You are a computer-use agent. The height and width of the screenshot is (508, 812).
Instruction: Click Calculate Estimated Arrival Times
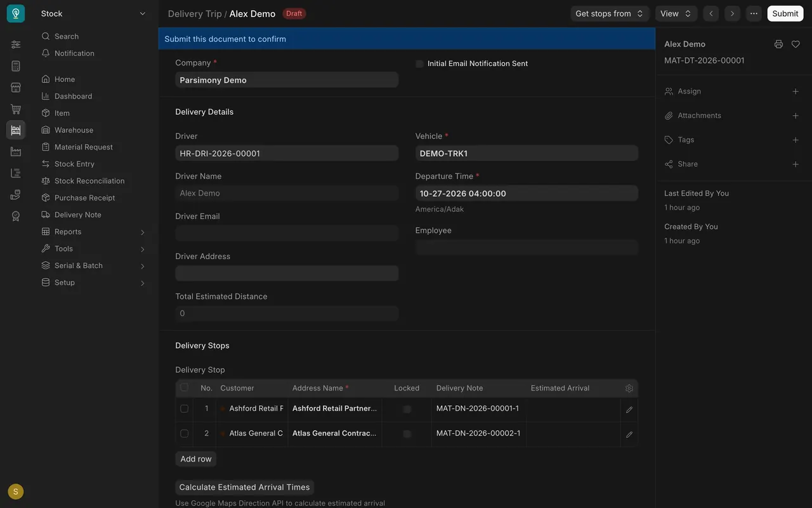(x=244, y=487)
